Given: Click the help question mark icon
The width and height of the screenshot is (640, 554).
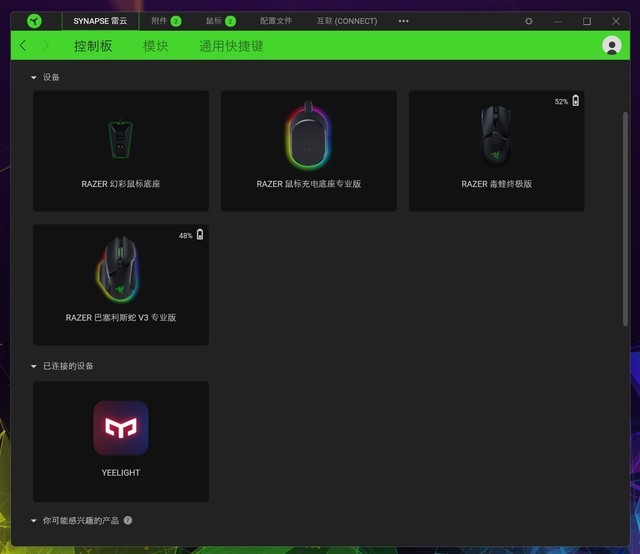Looking at the screenshot, I should 128,520.
